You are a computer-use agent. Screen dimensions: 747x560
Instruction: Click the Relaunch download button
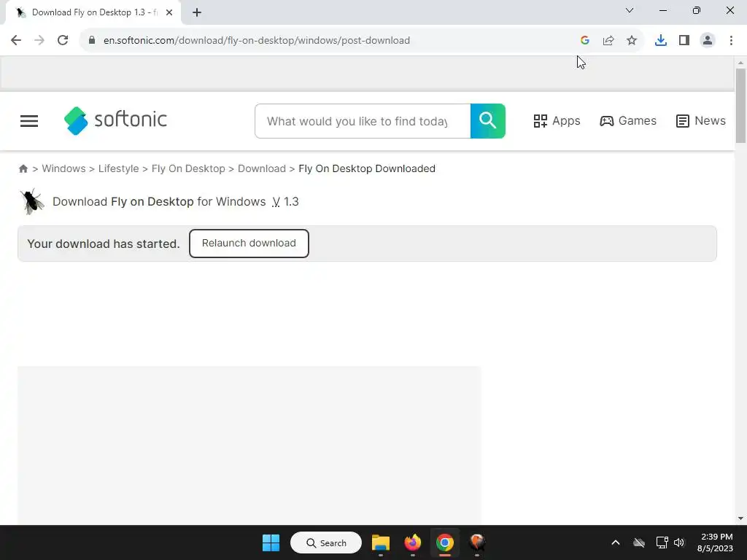click(249, 244)
